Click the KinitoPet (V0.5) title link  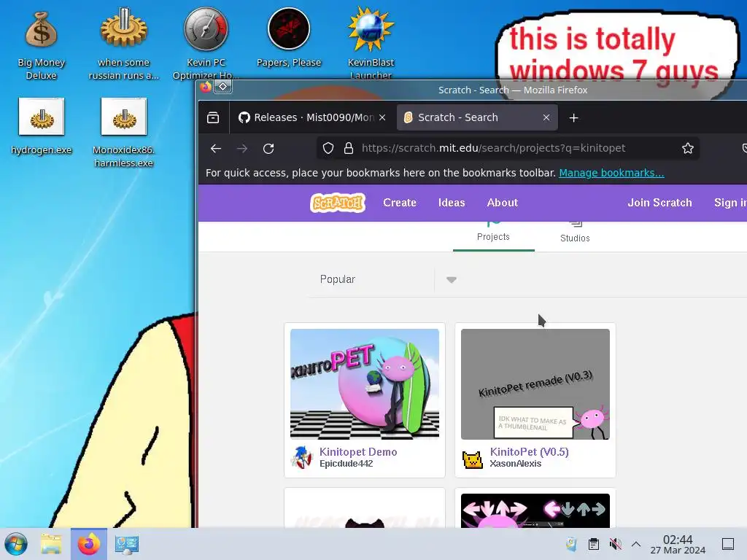(x=530, y=452)
